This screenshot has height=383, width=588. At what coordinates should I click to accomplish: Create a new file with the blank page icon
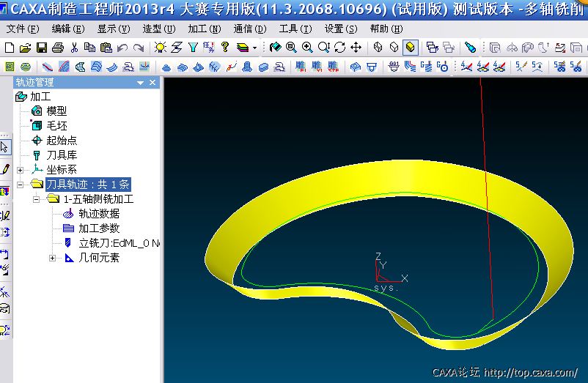coord(10,48)
